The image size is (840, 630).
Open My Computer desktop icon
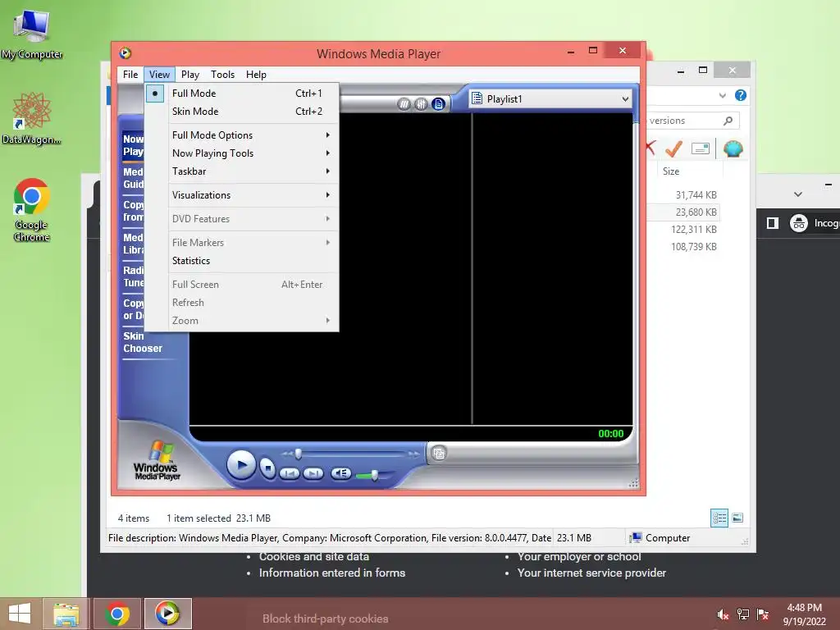point(32,33)
